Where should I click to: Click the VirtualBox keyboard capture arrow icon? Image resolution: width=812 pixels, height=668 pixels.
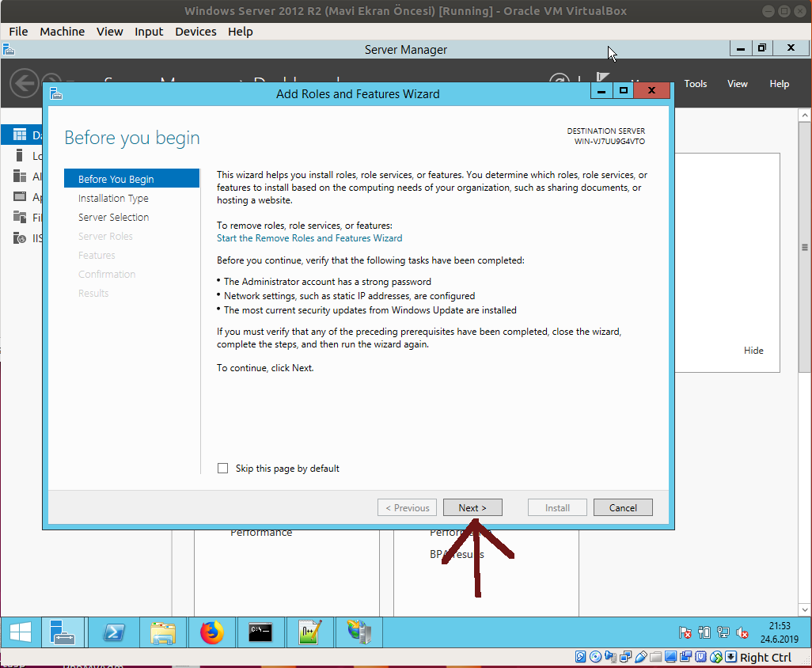pyautogui.click(x=730, y=657)
